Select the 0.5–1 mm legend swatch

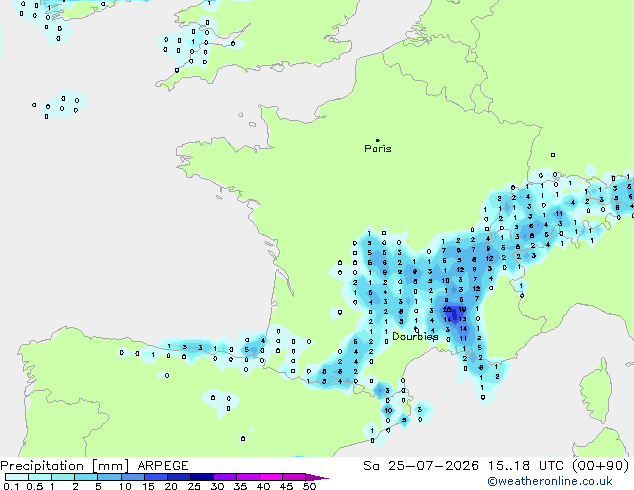coord(40,477)
